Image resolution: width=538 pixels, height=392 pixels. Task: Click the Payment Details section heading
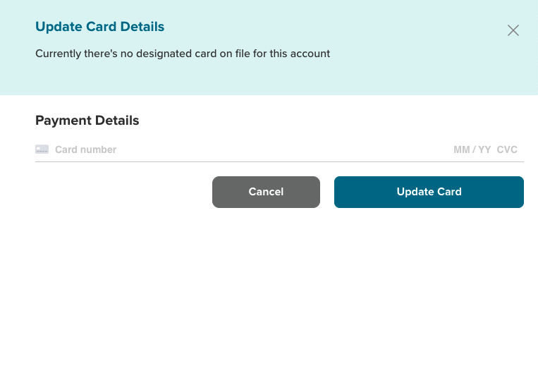point(87,121)
